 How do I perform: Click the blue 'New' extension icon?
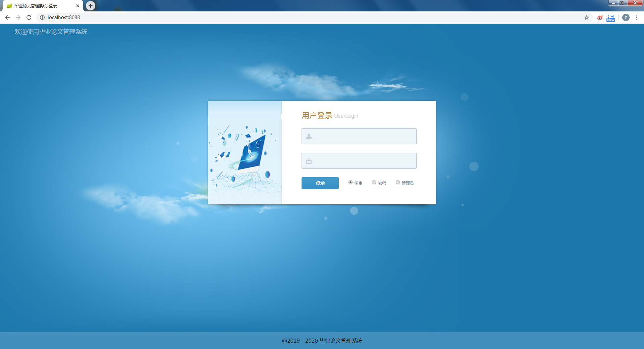click(610, 17)
